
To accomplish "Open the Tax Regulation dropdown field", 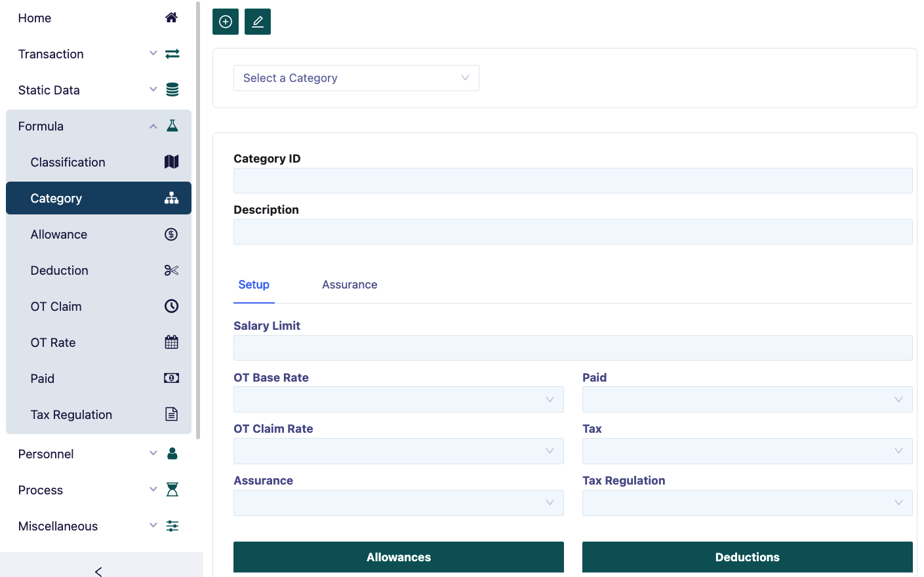I will coord(747,503).
